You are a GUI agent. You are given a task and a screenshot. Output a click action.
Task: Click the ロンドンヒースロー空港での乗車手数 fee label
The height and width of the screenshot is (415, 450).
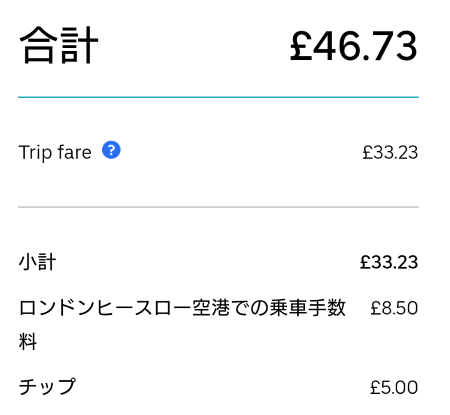coord(182,308)
